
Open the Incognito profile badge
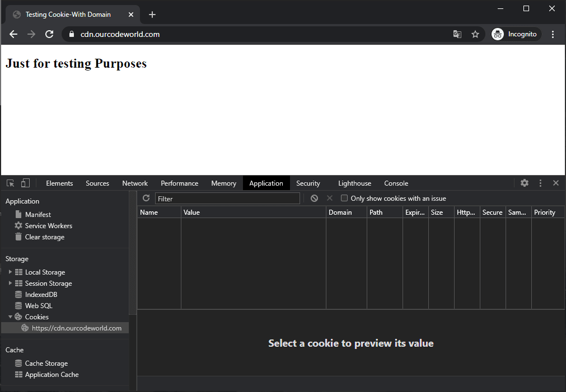click(x=514, y=34)
